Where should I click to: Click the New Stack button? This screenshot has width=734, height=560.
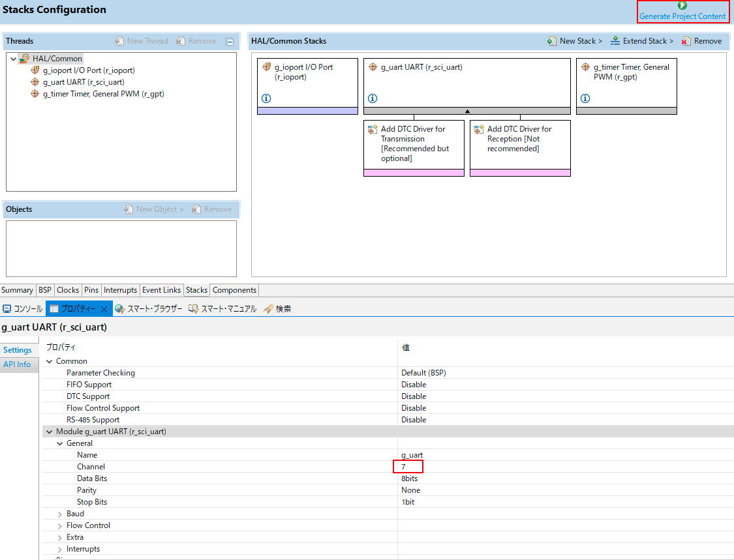coord(574,41)
